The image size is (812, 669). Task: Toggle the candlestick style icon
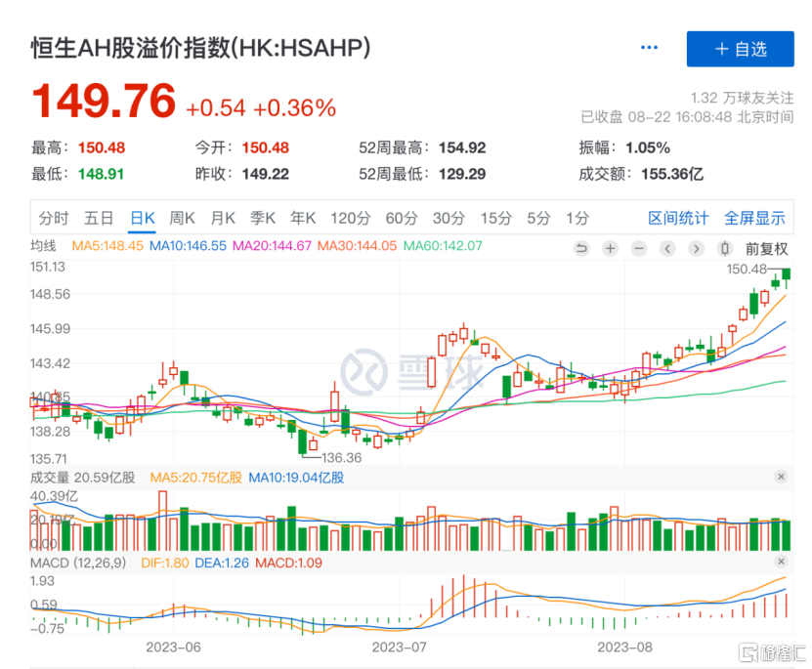coord(725,249)
